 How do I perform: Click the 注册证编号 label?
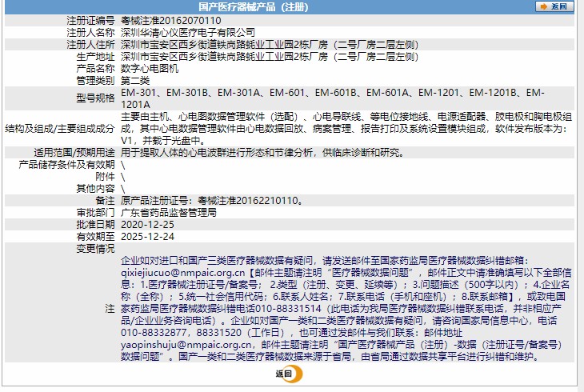coord(90,21)
